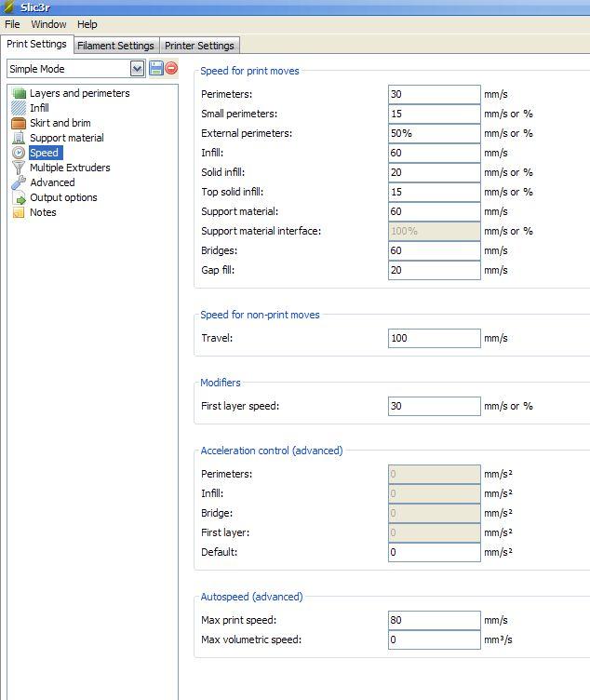Click the Bridges speed field
This screenshot has width=590, height=700.
tap(435, 251)
